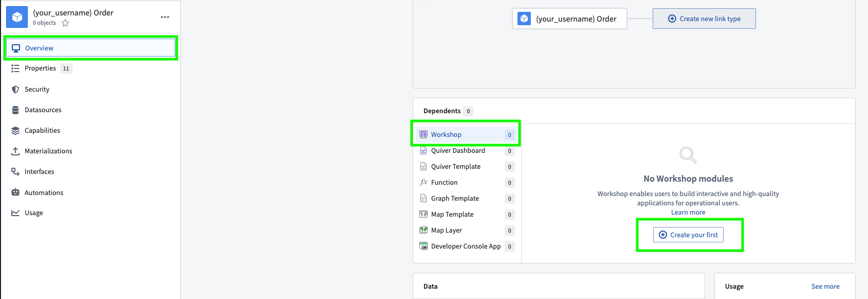Select Workshop in the Dependents list

446,135
